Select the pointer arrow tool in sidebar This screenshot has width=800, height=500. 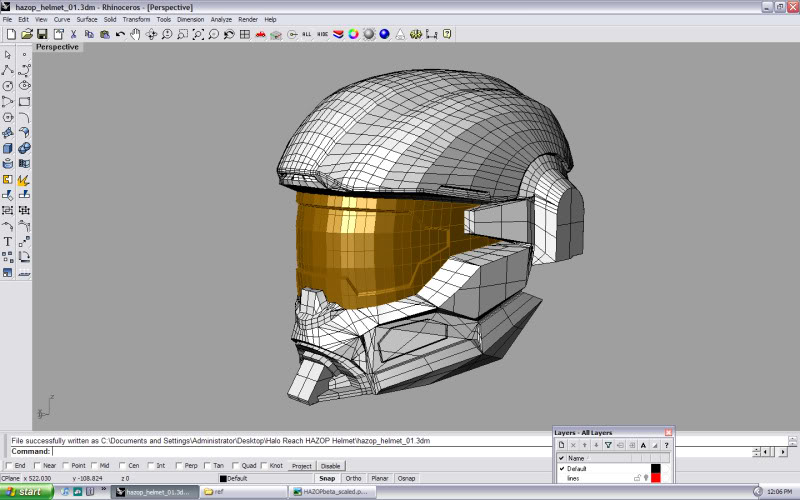(8, 55)
